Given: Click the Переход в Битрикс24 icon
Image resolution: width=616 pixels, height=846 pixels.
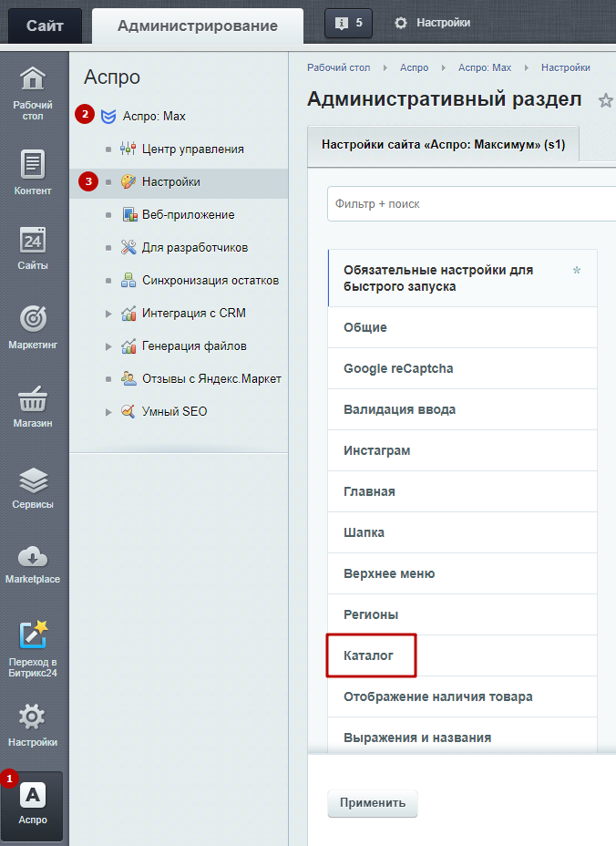Looking at the screenshot, I should (x=33, y=634).
